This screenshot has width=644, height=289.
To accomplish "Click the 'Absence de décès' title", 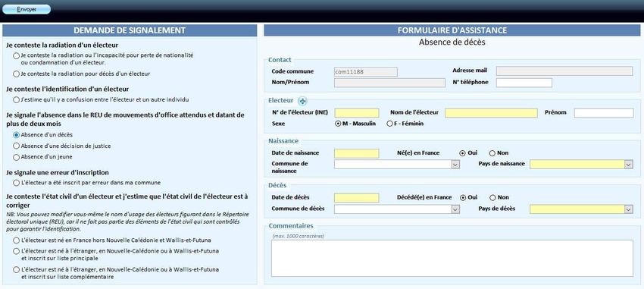I will click(452, 42).
